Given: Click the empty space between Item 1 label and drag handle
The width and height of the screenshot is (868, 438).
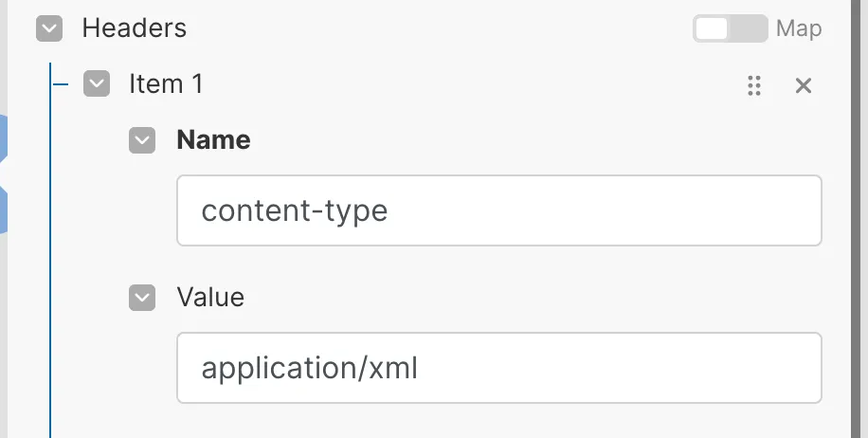Looking at the screenshot, I should click(x=474, y=85).
